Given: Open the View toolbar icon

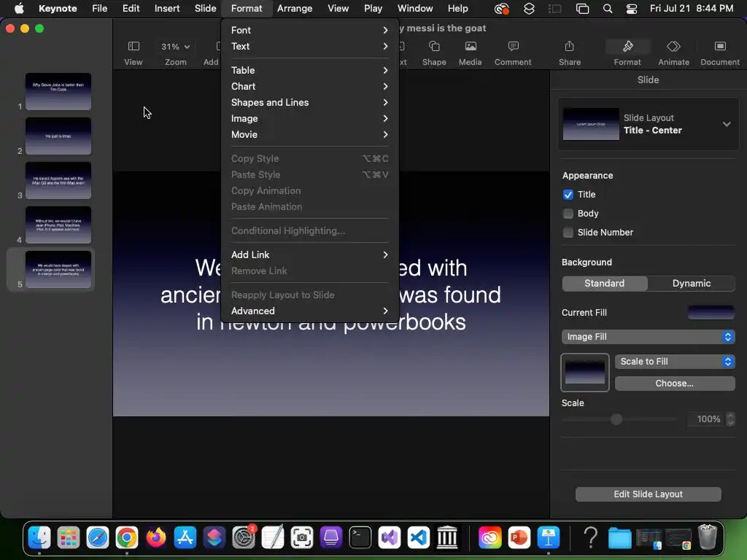Looking at the screenshot, I should click(133, 47).
